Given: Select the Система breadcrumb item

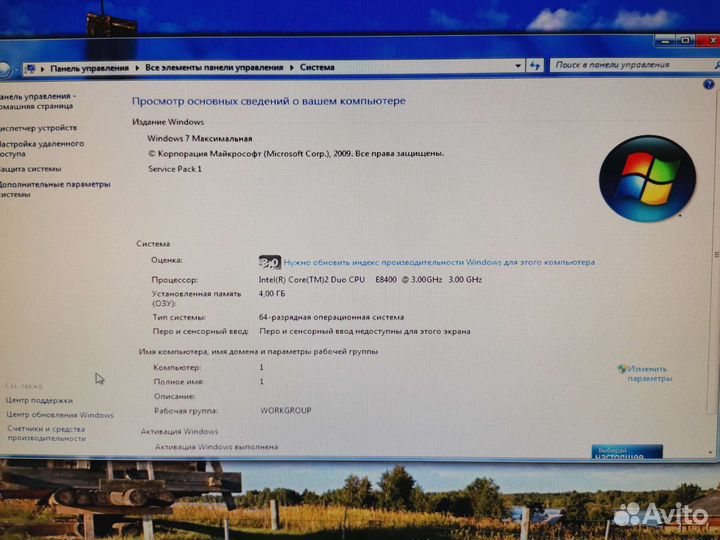Looking at the screenshot, I should click(317, 67).
